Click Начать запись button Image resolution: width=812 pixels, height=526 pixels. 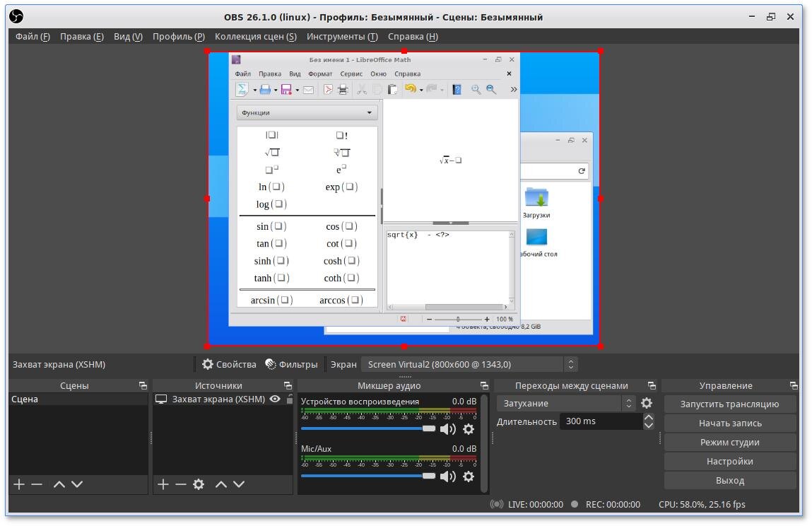click(729, 423)
